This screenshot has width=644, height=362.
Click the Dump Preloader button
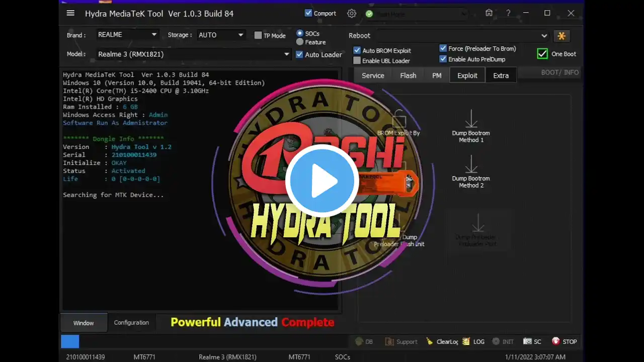coord(478,231)
